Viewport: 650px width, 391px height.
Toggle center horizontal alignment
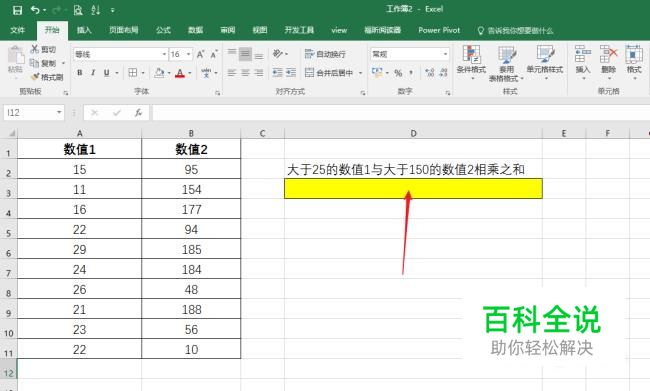click(245, 73)
